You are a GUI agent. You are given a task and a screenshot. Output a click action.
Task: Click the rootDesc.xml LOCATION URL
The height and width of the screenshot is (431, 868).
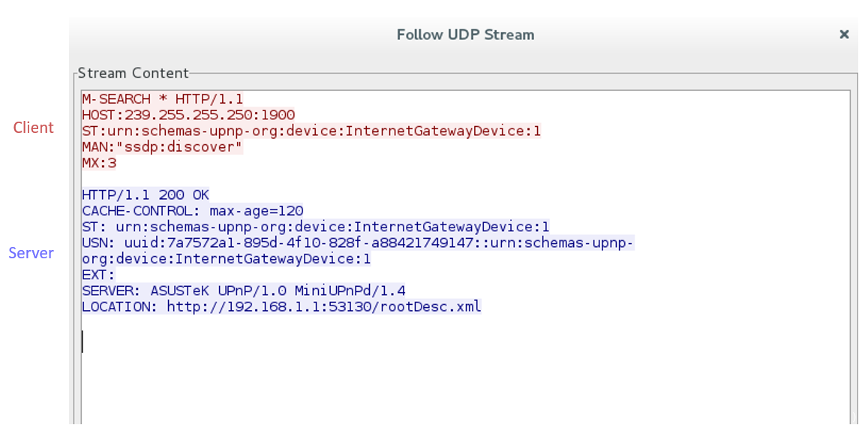click(323, 306)
